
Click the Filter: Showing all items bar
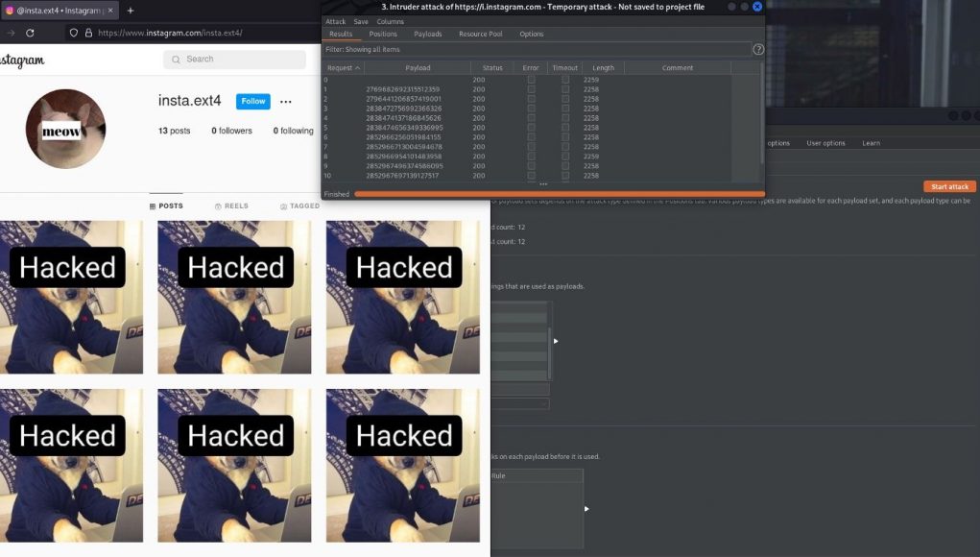pyautogui.click(x=537, y=49)
